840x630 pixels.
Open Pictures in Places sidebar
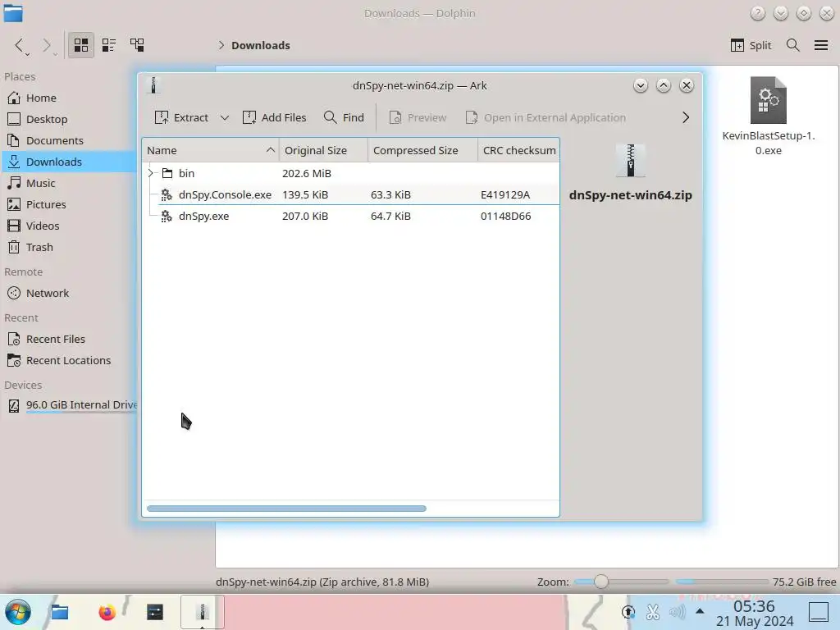69,204
